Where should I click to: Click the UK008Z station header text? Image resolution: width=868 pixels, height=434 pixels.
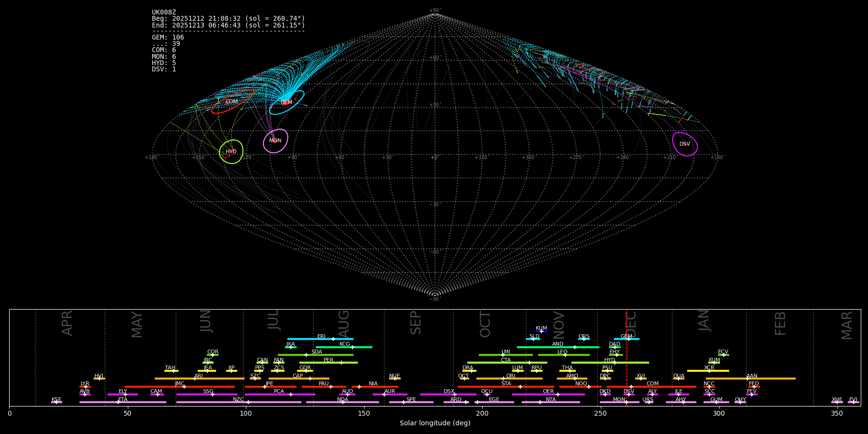[164, 13]
